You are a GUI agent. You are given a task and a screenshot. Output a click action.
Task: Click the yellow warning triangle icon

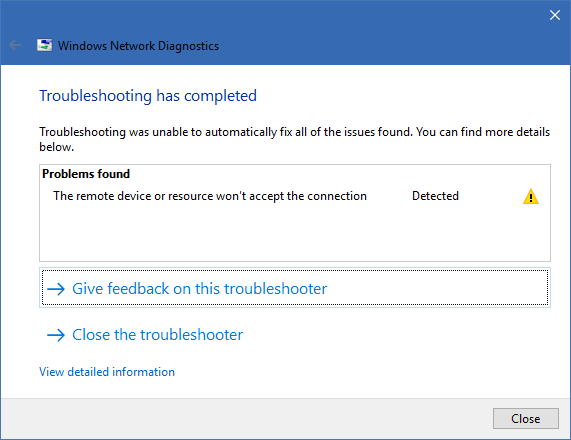coord(531,196)
